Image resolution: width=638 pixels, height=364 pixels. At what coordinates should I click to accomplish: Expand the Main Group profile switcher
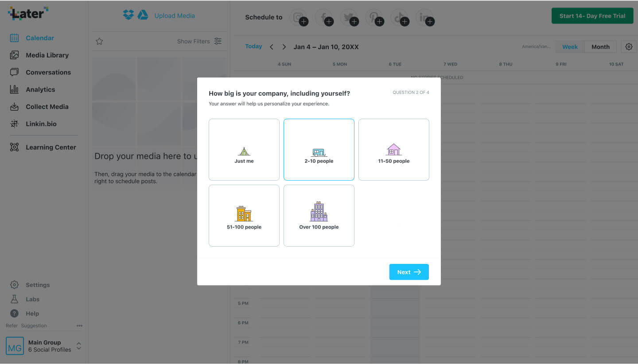(78, 346)
